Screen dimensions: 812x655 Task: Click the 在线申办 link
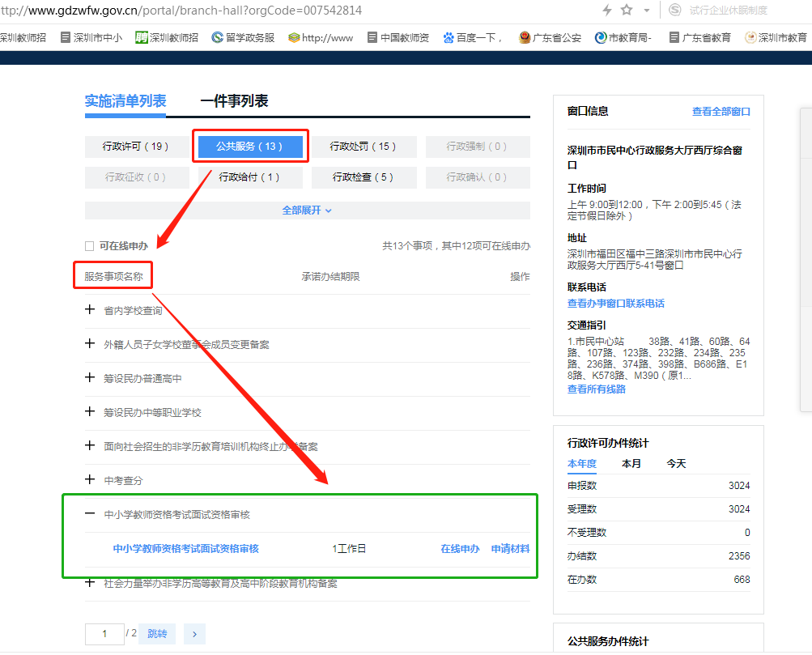(460, 549)
